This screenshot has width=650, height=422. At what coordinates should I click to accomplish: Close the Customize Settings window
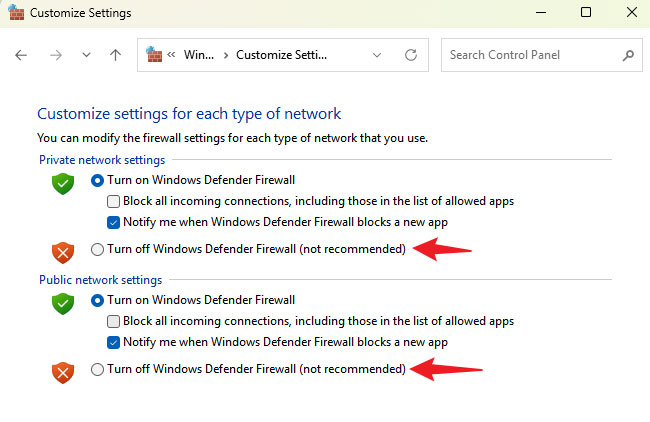pos(632,12)
